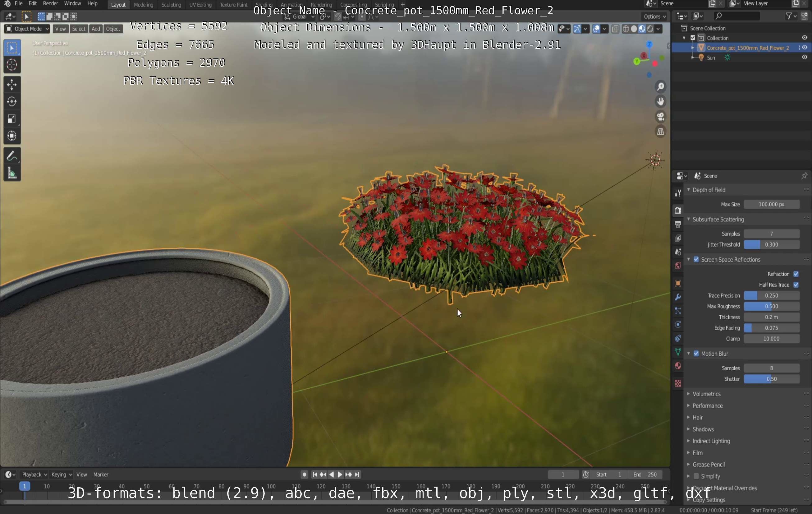Pick the Rotate tool
Viewport: 812px width, 514px height.
[x=12, y=102]
